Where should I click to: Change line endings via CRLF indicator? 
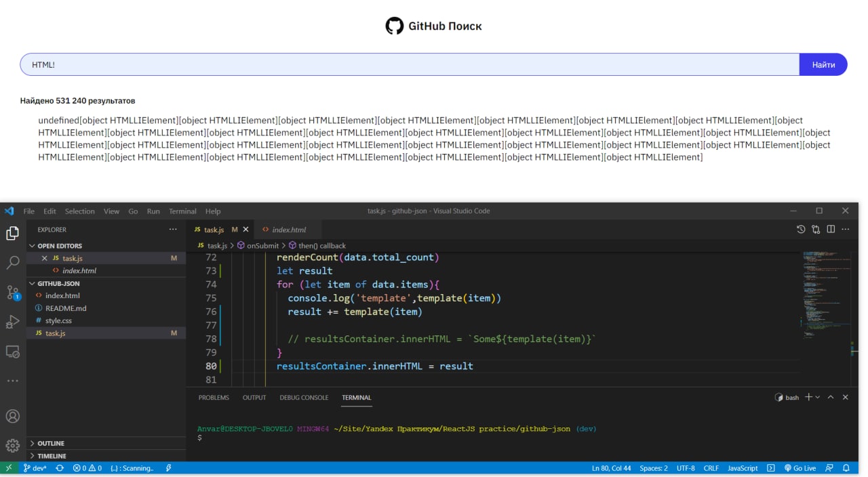coord(711,468)
